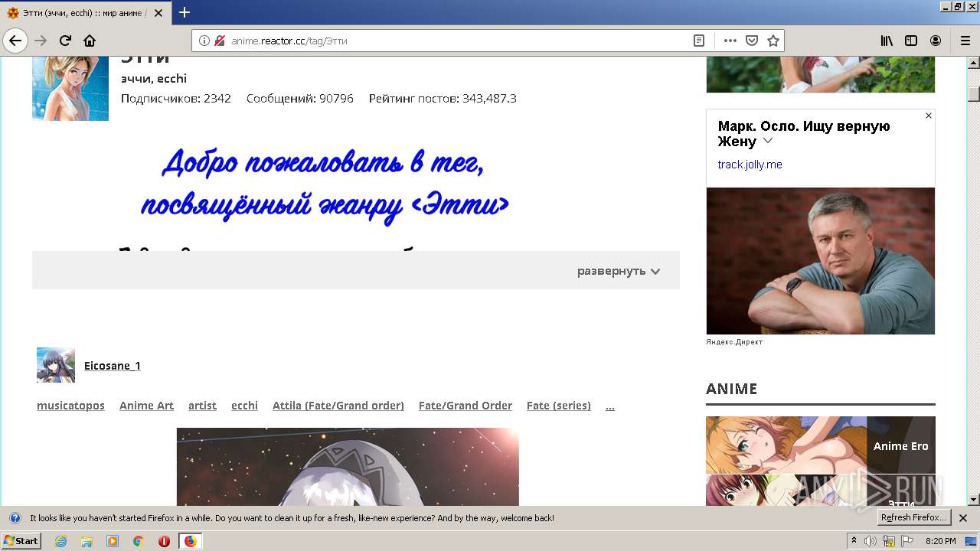Click the ad photo of the man
This screenshot has height=551, width=980.
tap(821, 261)
